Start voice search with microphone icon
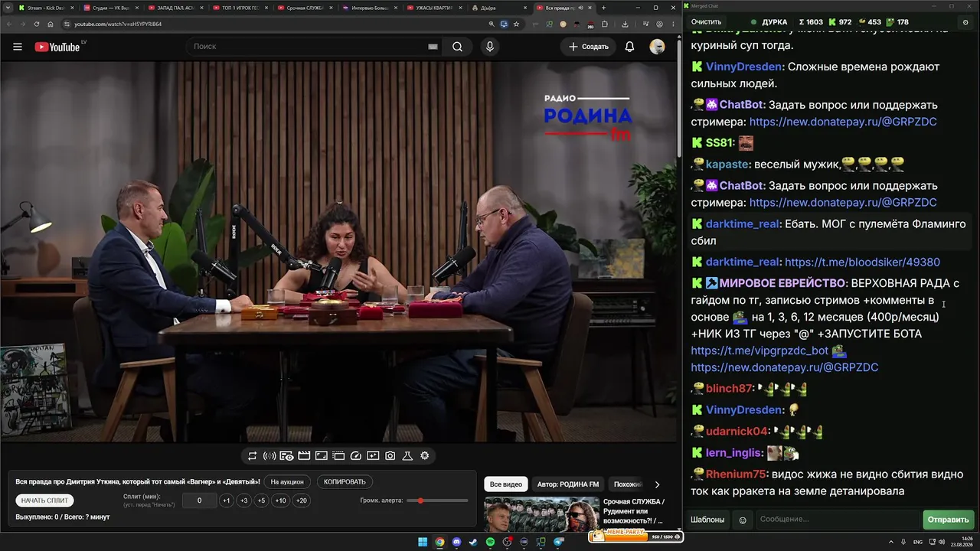Image resolution: width=980 pixels, height=551 pixels. pyautogui.click(x=490, y=47)
